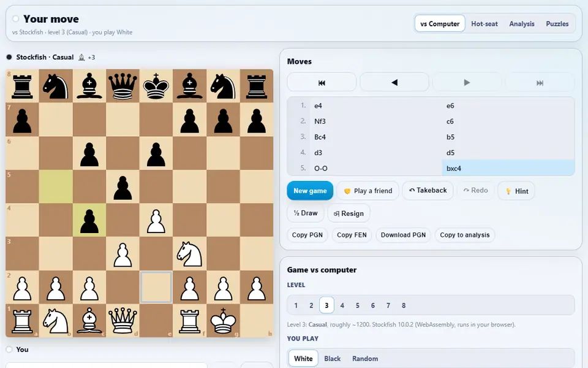Open the Analysis tab
This screenshot has height=368, width=588.
click(x=522, y=24)
